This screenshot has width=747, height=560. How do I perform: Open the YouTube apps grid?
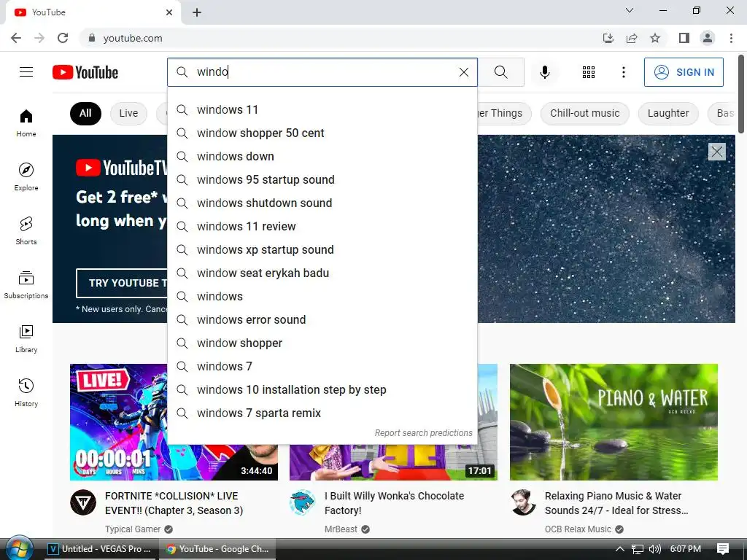[589, 72]
